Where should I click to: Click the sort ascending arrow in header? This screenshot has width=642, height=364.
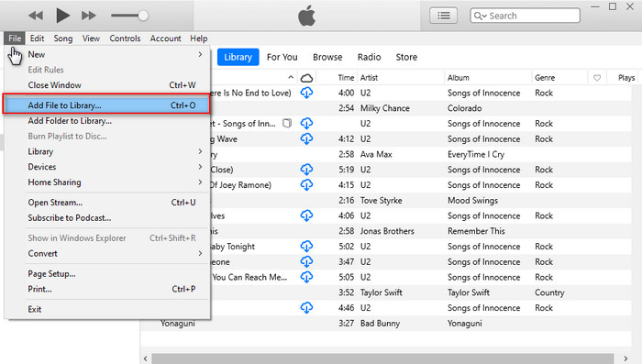[291, 77]
